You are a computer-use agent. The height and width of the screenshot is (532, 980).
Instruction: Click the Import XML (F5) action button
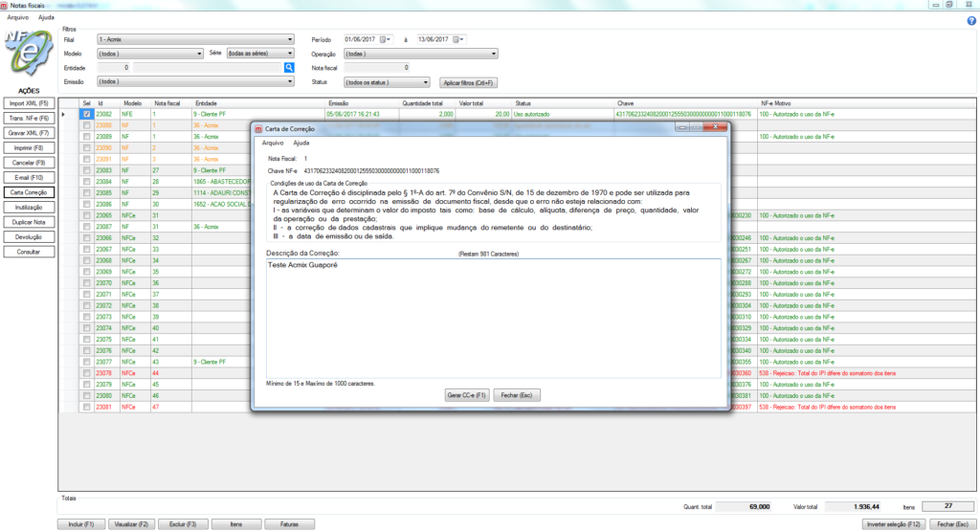click(29, 102)
